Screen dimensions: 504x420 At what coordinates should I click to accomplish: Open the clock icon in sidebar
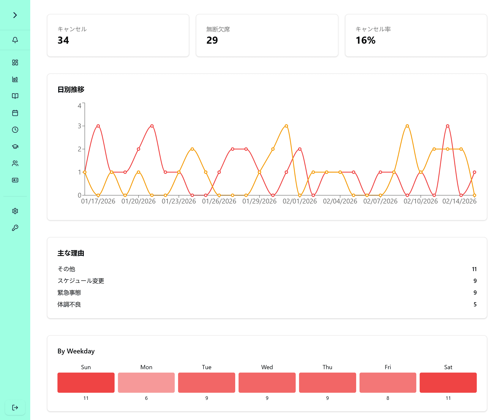pos(15,130)
